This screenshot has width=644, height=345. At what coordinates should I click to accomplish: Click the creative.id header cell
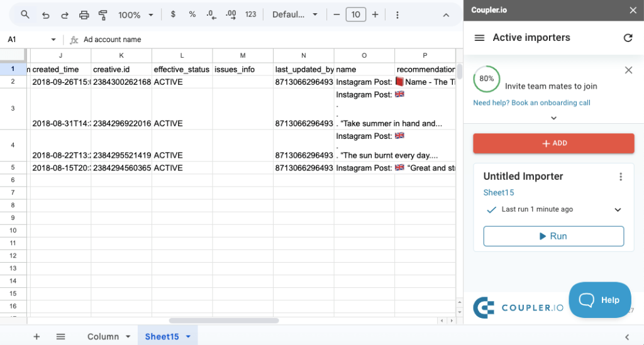[121, 69]
